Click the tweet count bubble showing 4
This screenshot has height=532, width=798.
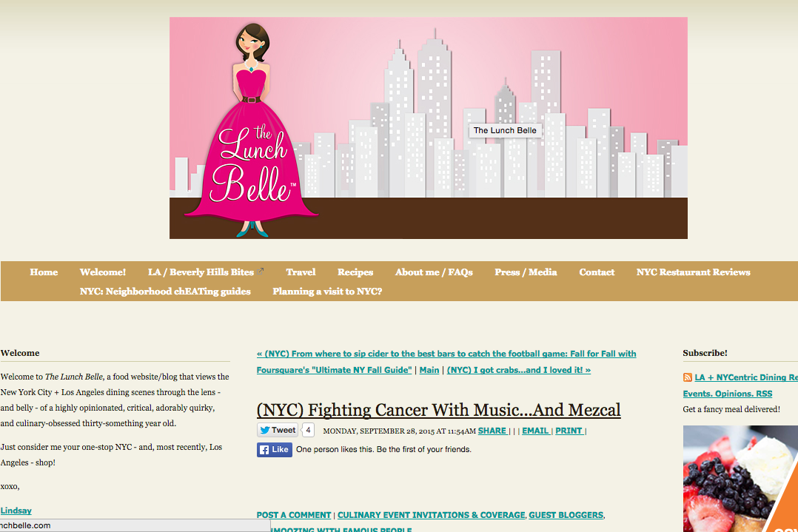(308, 430)
